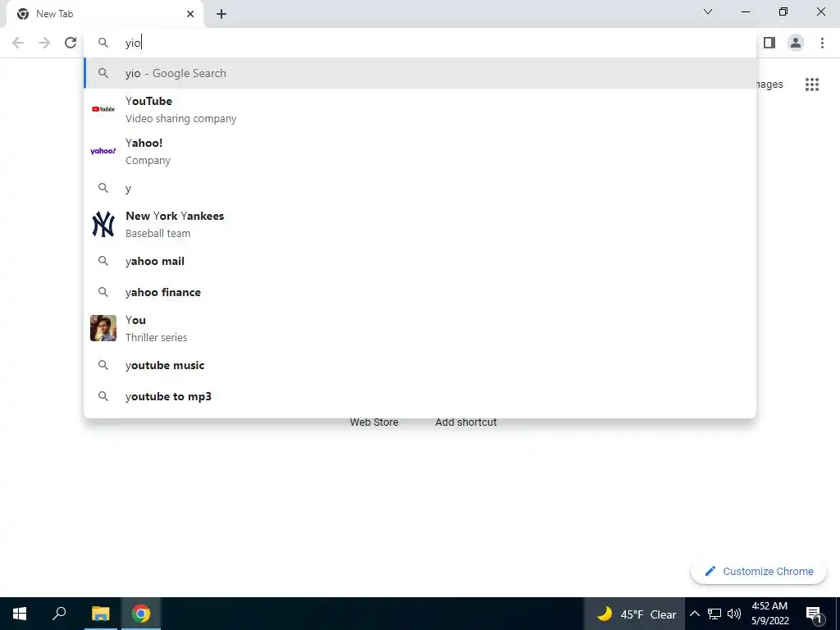Open the Chrome profile avatar

tap(796, 43)
